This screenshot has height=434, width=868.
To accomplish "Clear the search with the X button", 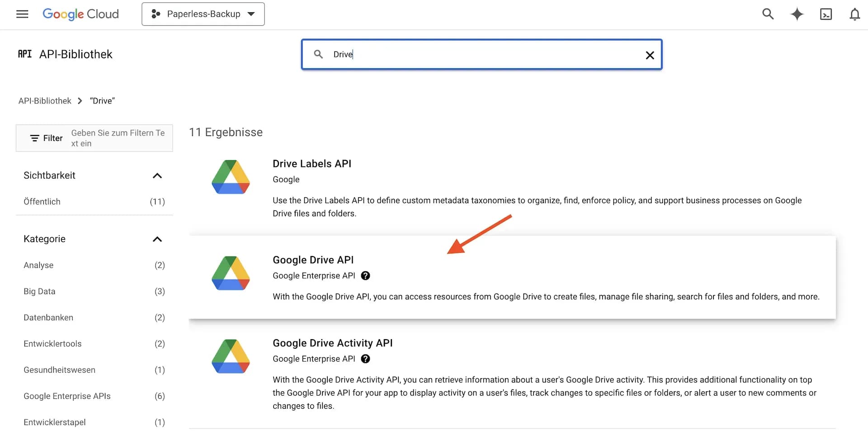I will point(650,55).
